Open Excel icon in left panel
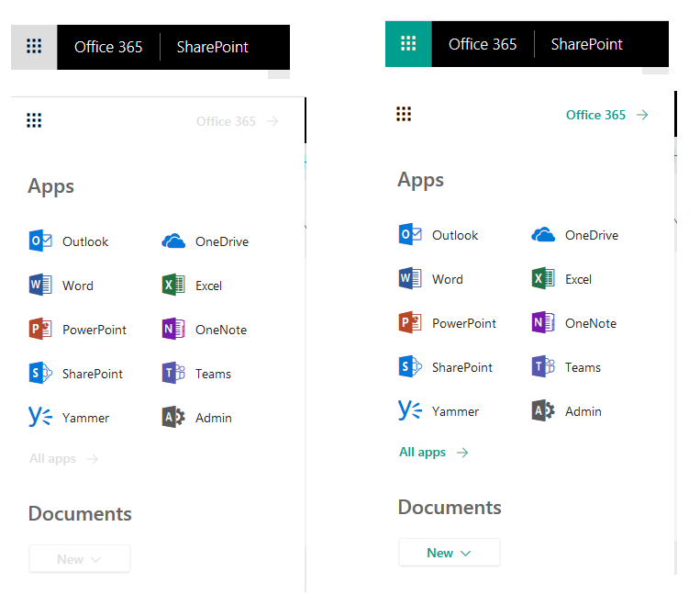The height and width of the screenshot is (594, 700). [x=173, y=285]
